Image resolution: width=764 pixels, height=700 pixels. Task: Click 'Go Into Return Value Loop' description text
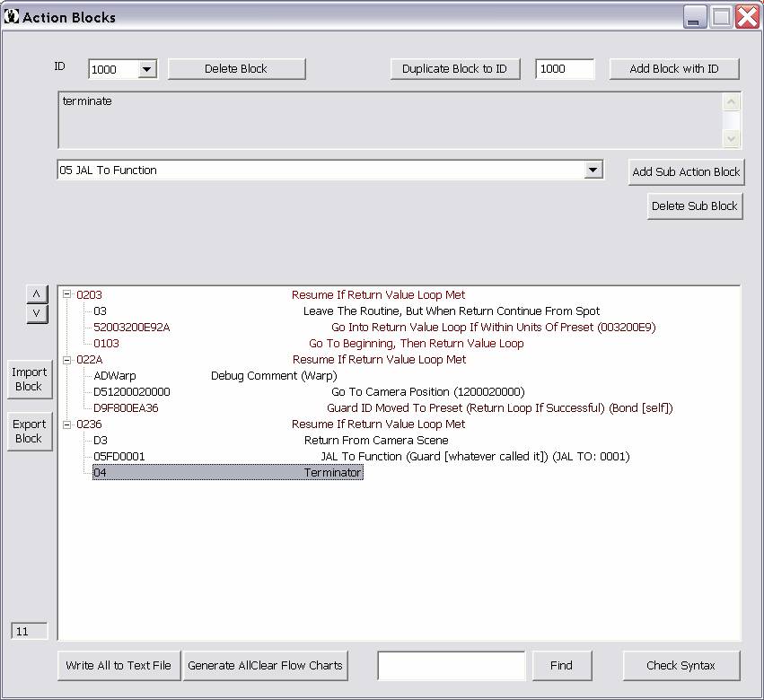click(494, 327)
